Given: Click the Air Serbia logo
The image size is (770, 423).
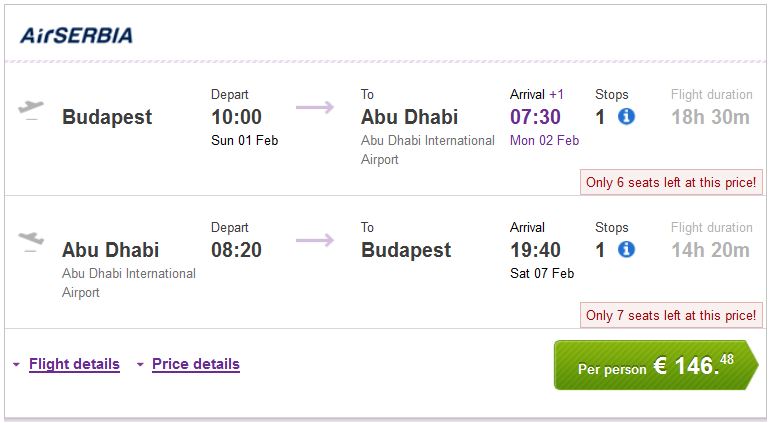Looking at the screenshot, I should pos(77,35).
